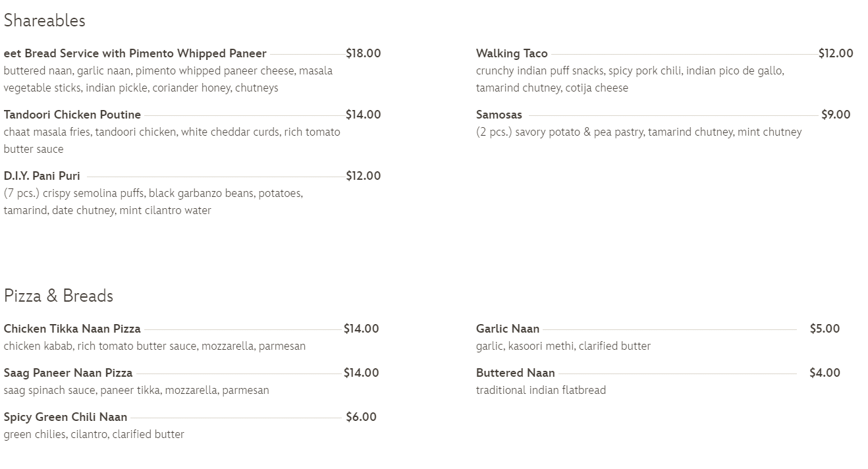Image resolution: width=868 pixels, height=469 pixels.
Task: Select the D.I.Y. Pani Puri item
Action: click(42, 176)
